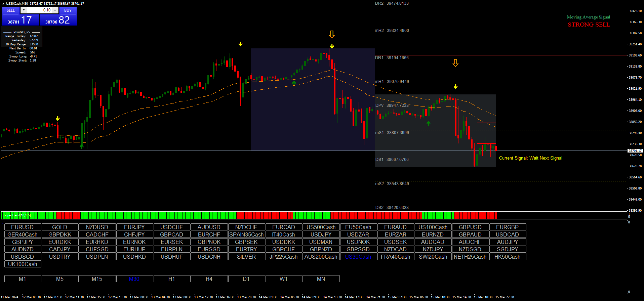
Task: Click the leftmost yellow down arrow signal
Action: coord(58,119)
